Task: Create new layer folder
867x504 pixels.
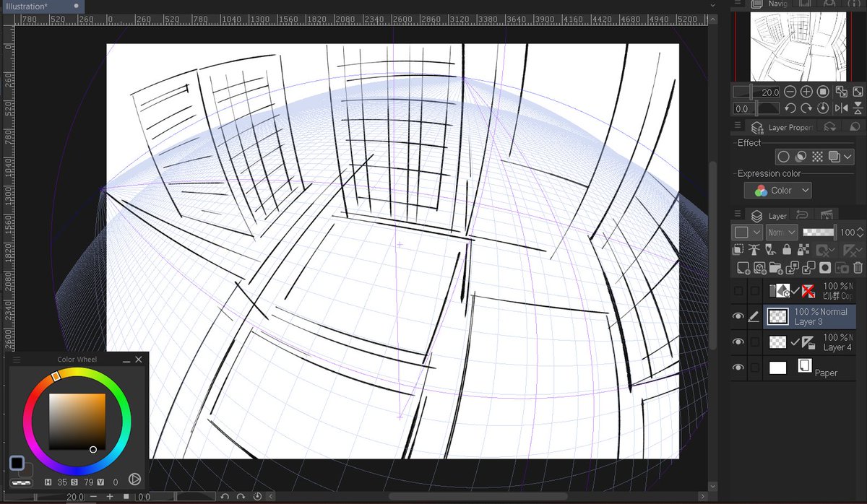Action: point(776,268)
